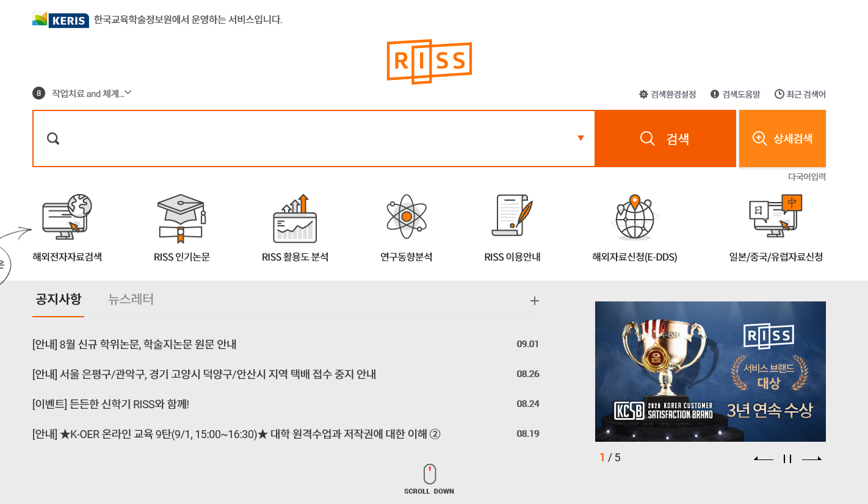Open 일본/중국/유럽자료신청 language icon
Viewport: 868px width, 504px height.
click(x=775, y=217)
